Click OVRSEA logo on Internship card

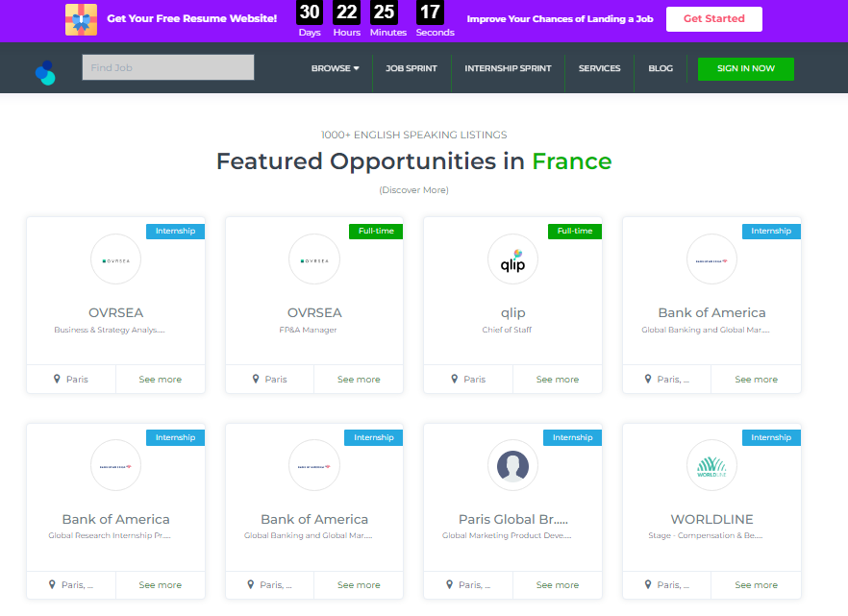click(x=115, y=259)
